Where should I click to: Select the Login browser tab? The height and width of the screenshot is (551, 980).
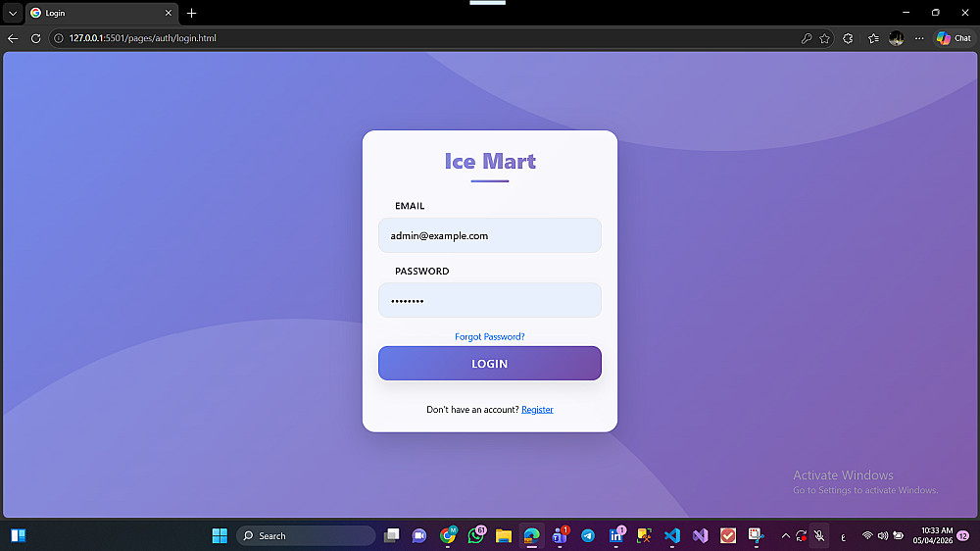coord(101,13)
